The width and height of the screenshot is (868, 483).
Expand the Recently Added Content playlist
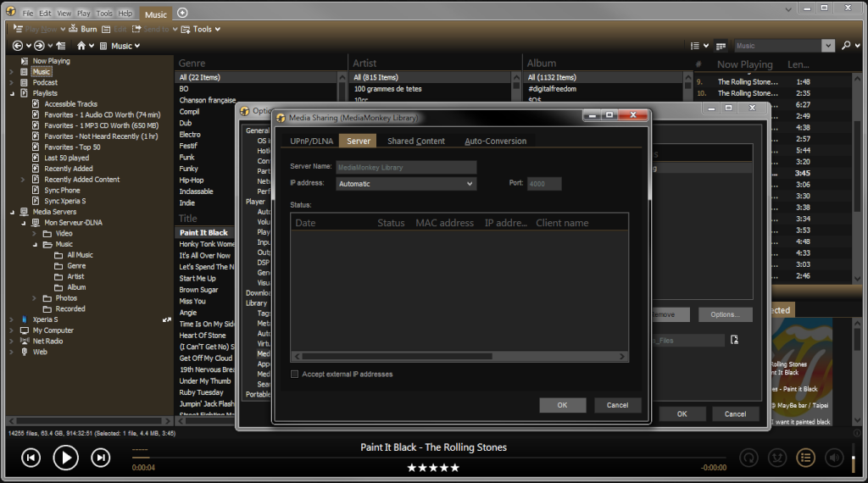click(x=23, y=180)
